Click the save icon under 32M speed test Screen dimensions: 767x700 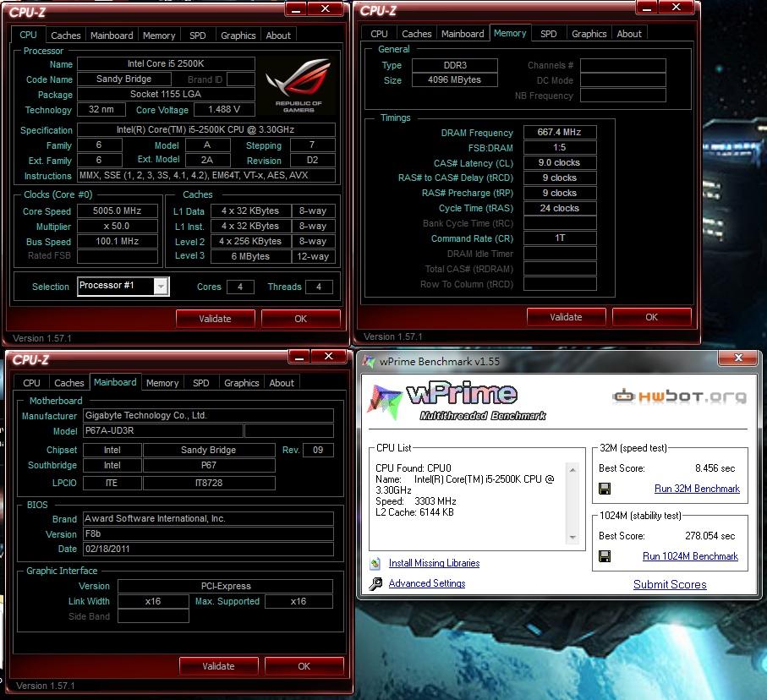tap(605, 489)
